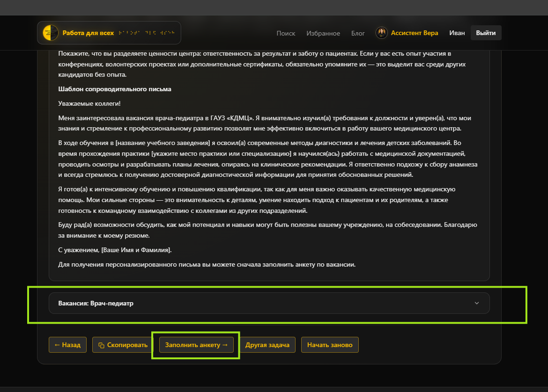Click placeholder [название учебного заведения]
Viewport: 548px width, 392px height.
tap(163, 143)
